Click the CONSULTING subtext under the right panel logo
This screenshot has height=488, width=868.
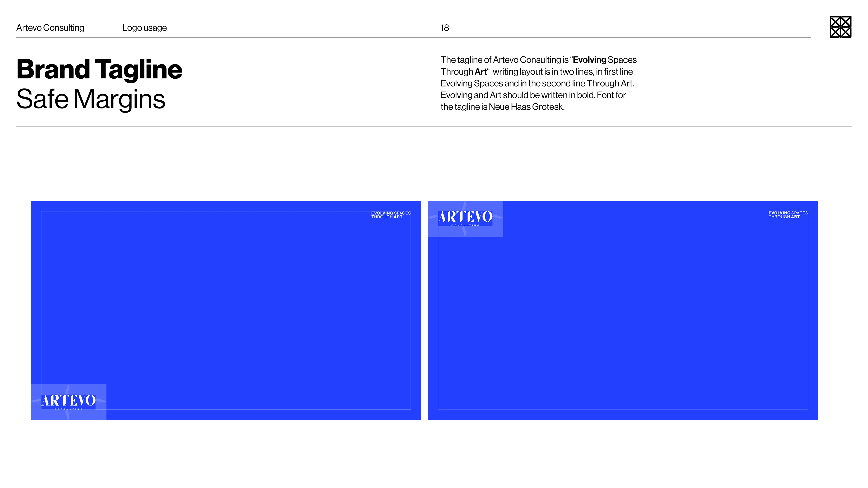coord(465,225)
